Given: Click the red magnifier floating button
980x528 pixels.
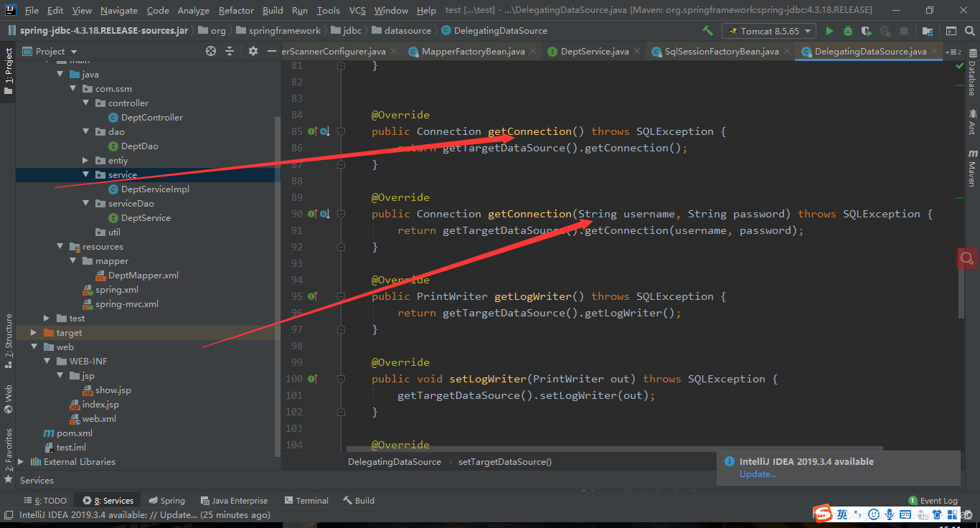Looking at the screenshot, I should (x=968, y=258).
